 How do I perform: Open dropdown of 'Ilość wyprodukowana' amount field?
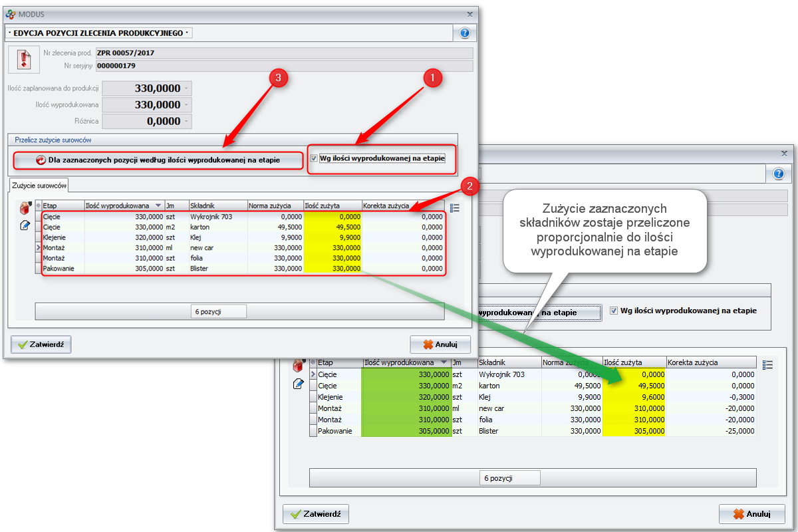click(x=186, y=105)
